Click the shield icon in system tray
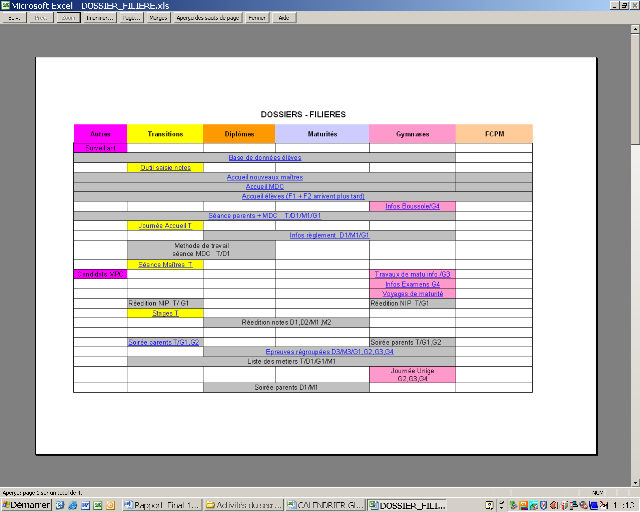The height and width of the screenshot is (512, 640). (x=543, y=505)
